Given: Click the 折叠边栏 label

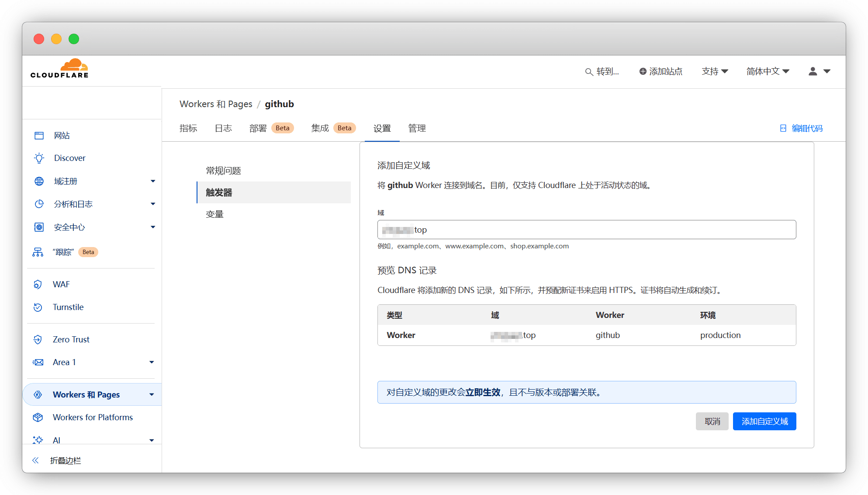Looking at the screenshot, I should [66, 460].
